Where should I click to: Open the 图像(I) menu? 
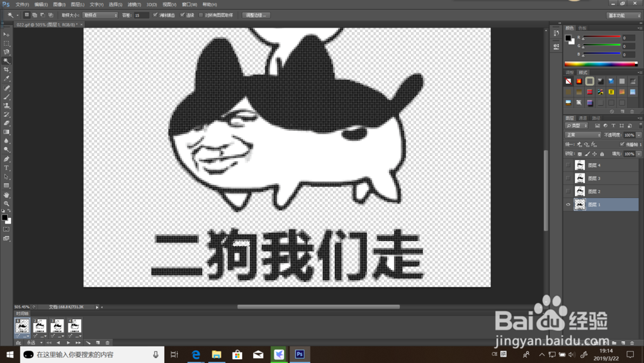59,5
